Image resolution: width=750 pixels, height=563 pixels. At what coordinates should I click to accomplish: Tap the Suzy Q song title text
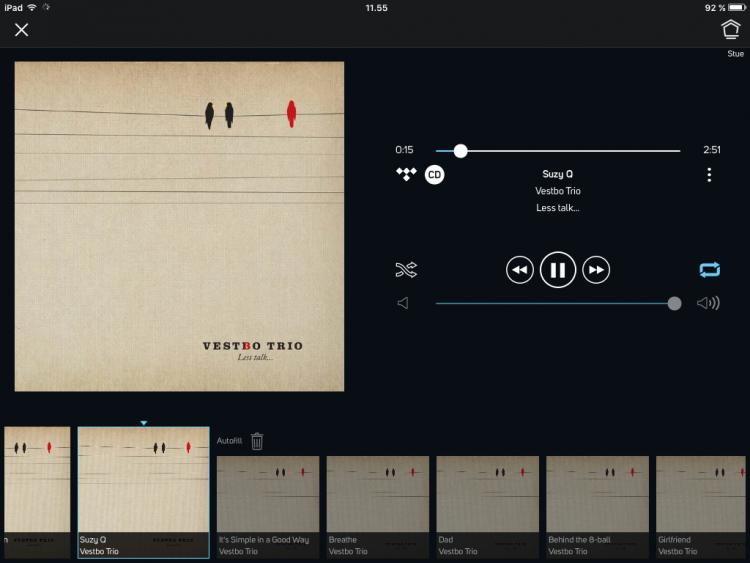[558, 174]
